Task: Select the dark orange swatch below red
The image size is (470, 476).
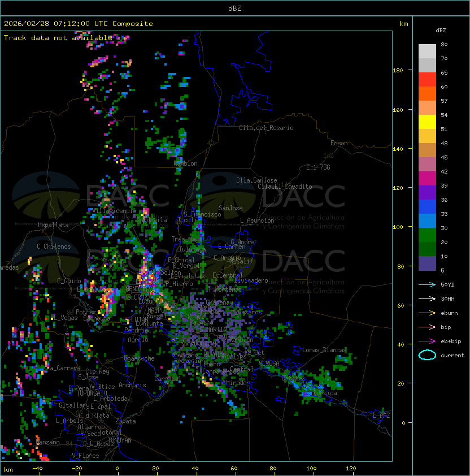Action: 427,94
